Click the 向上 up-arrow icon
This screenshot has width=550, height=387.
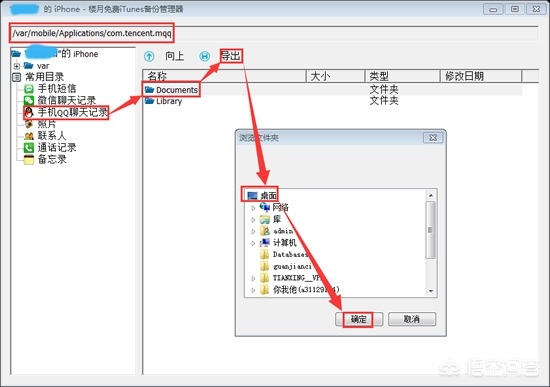[149, 56]
